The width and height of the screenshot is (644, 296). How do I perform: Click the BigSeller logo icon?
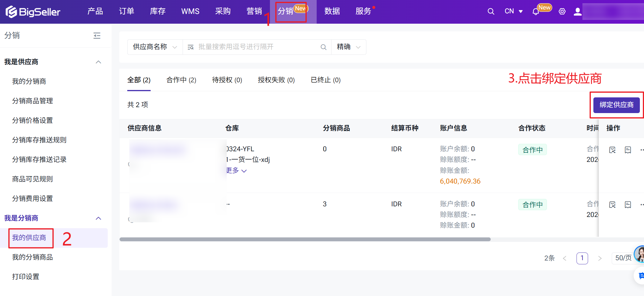11,12
